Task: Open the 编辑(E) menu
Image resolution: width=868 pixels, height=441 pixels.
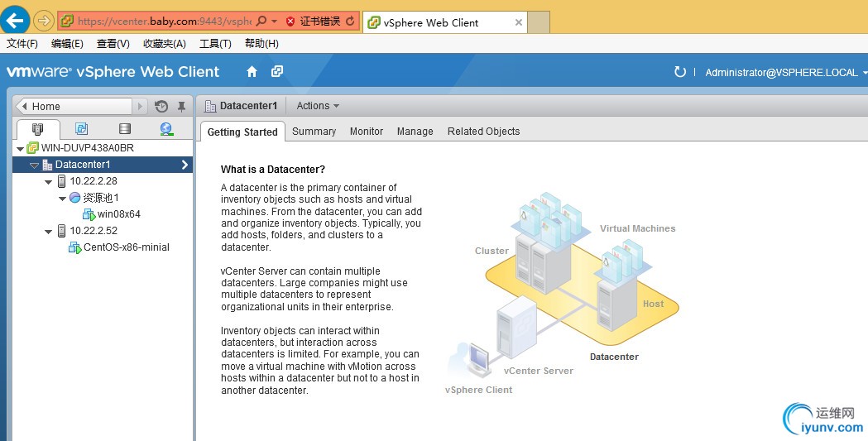Action: click(x=67, y=44)
